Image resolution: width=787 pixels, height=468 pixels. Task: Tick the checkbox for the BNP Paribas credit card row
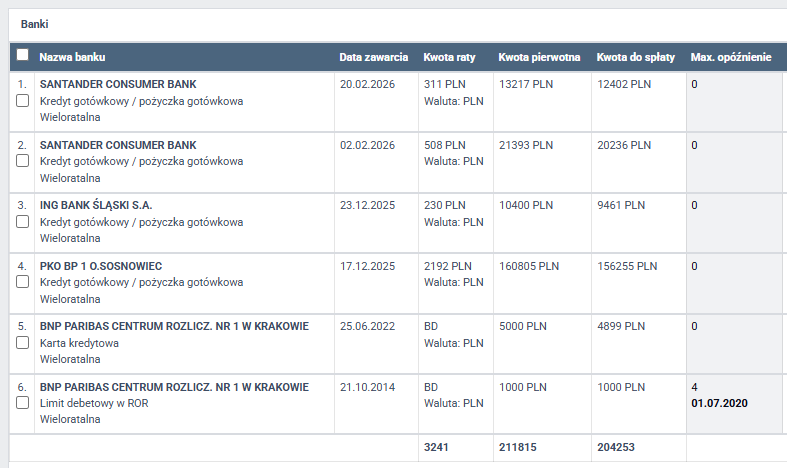pos(23,342)
